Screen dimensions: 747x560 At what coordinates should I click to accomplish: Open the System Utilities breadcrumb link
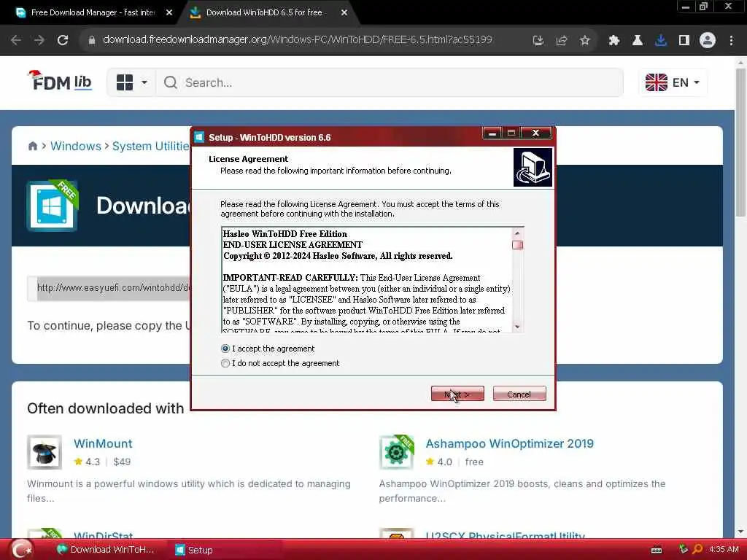coord(150,146)
